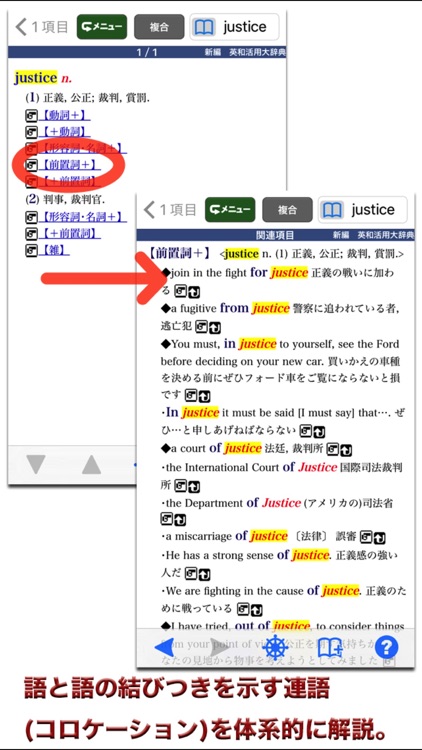Toggle 複合 search mode in front window
Viewport: 422px width, 750px height.
coord(287,210)
